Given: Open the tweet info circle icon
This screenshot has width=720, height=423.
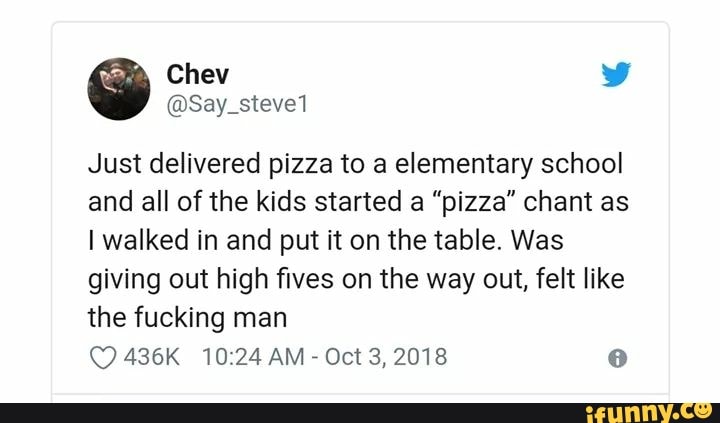Looking at the screenshot, I should [617, 358].
